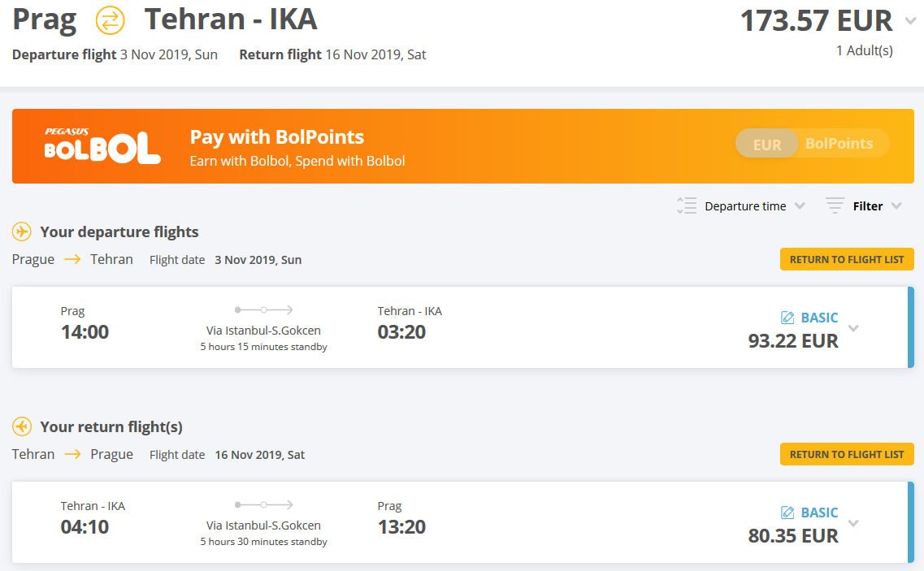924x571 pixels.
Task: Click the edit icon next to departure BASIC
Action: 787,318
